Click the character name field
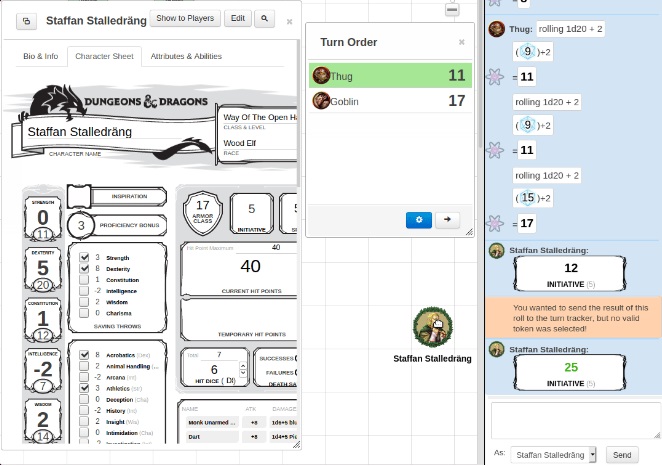This screenshot has height=466, width=662. pos(118,132)
